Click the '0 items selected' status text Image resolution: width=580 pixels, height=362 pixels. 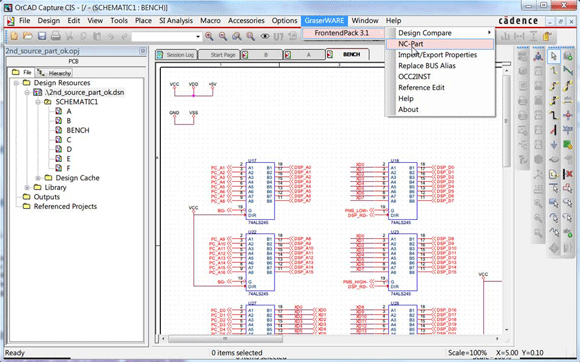tap(237, 353)
